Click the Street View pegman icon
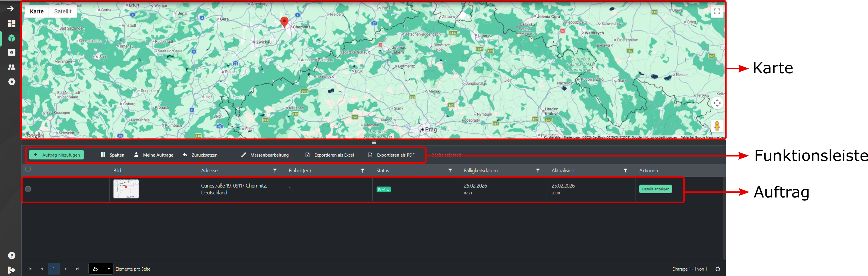Screen dimensions: 868x276 tap(717, 126)
